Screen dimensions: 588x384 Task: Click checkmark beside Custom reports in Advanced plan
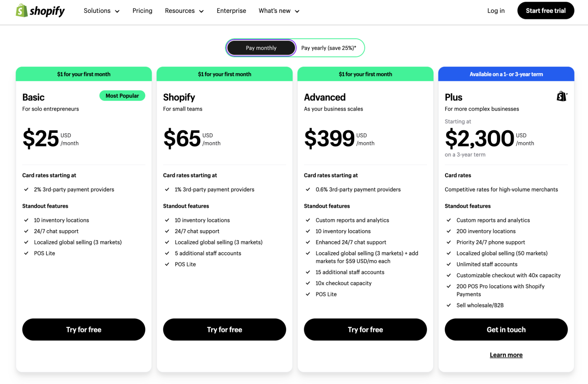[308, 220]
